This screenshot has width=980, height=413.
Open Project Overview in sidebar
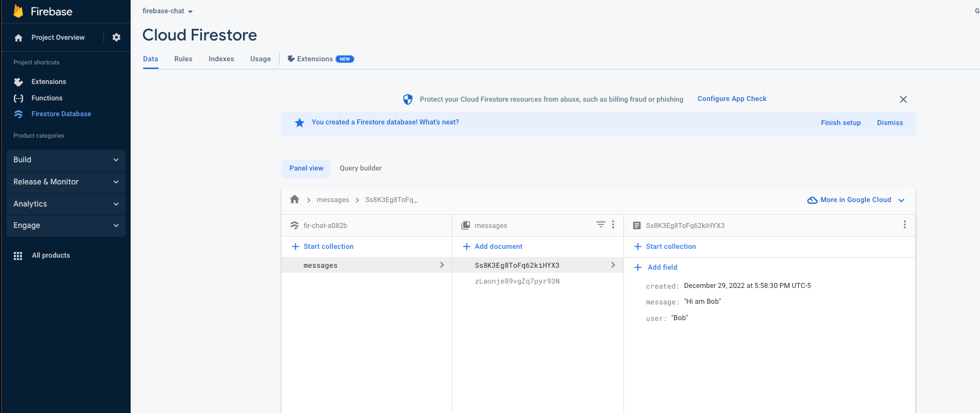58,38
